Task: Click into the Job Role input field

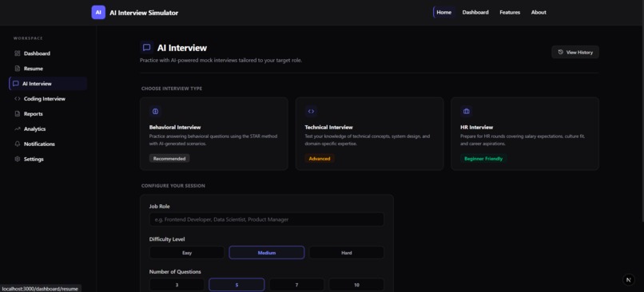Action: pos(267,219)
